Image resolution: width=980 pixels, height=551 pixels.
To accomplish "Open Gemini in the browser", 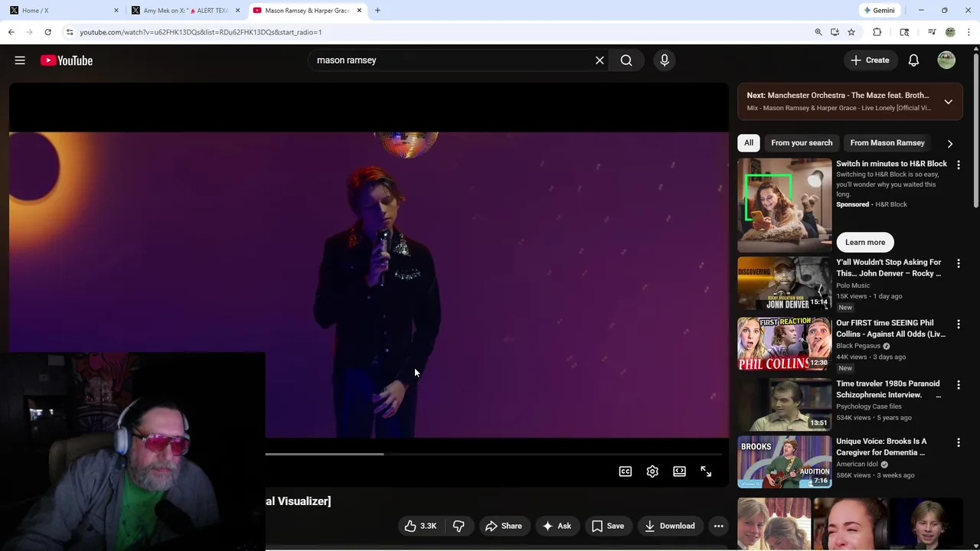I will (x=879, y=11).
